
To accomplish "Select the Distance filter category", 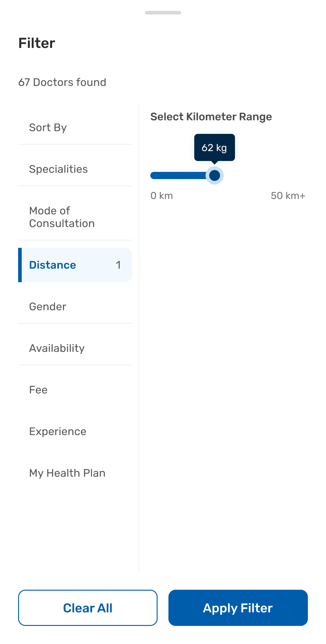I will (75, 265).
